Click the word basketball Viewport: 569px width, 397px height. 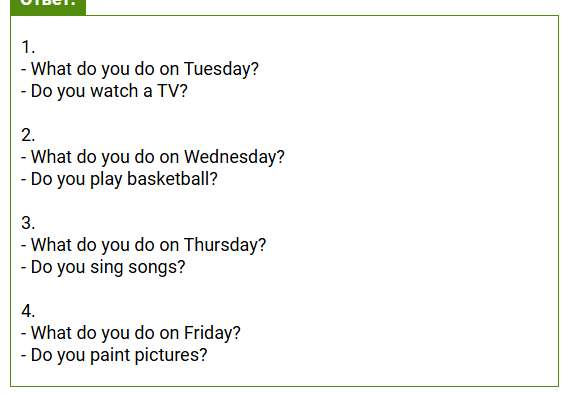point(169,179)
